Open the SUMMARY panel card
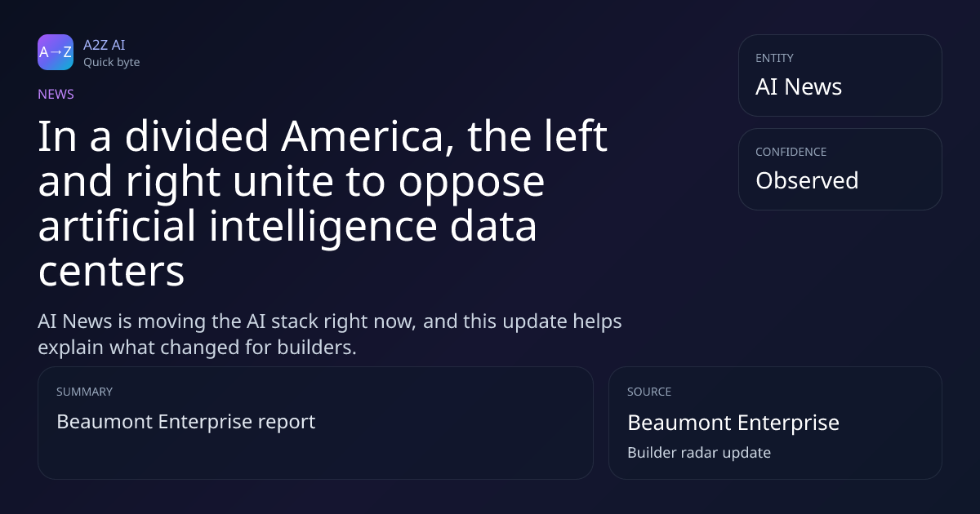The height and width of the screenshot is (514, 980). tap(315, 423)
